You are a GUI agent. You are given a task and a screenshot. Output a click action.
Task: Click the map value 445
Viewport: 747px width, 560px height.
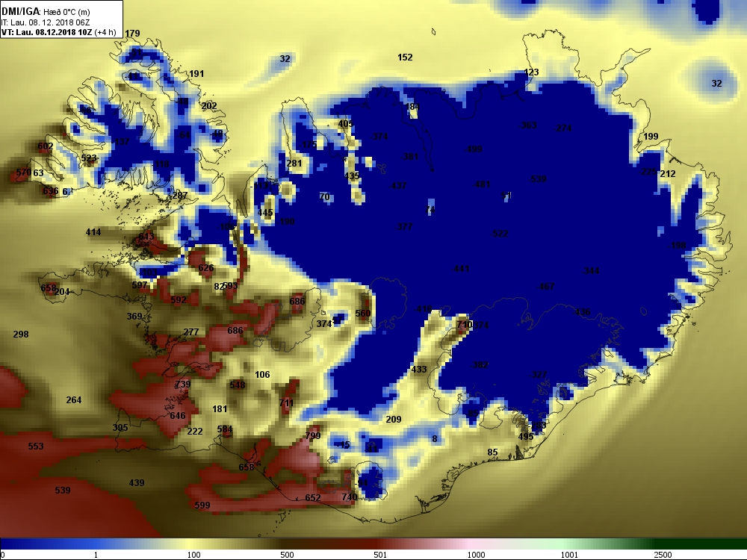click(x=265, y=213)
